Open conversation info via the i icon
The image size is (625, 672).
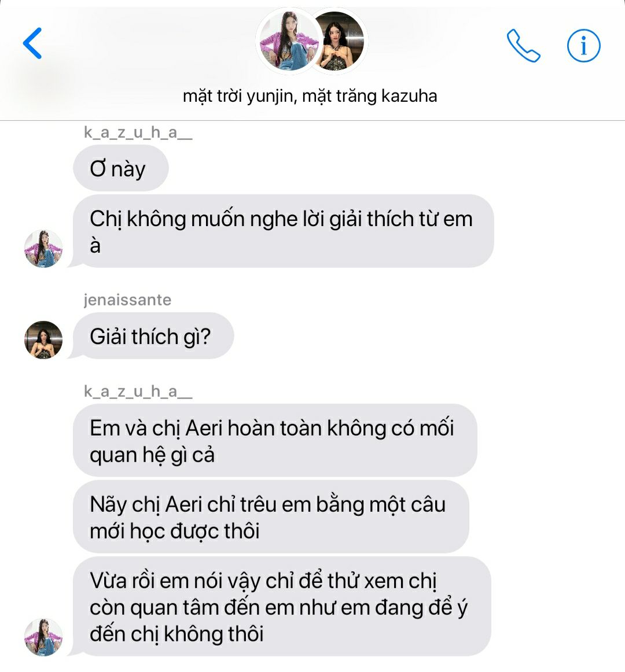[x=584, y=46]
